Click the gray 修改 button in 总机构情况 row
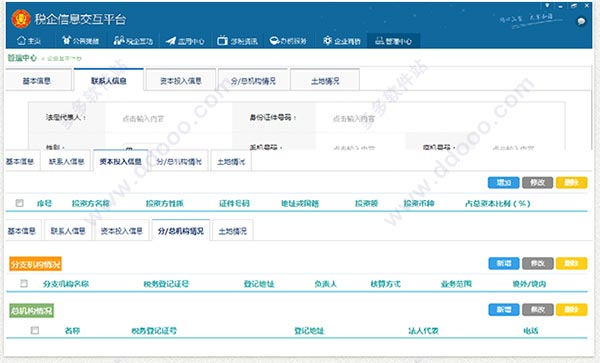 538,309
